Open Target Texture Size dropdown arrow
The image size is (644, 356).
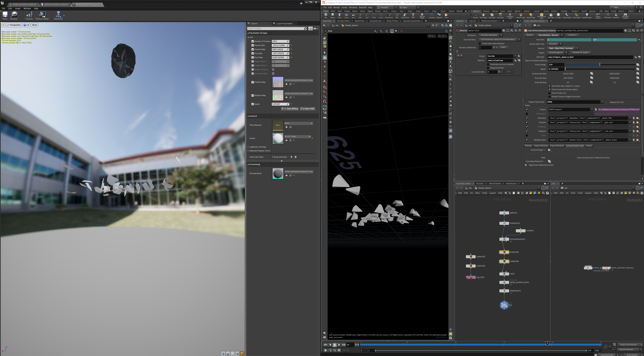602,102
